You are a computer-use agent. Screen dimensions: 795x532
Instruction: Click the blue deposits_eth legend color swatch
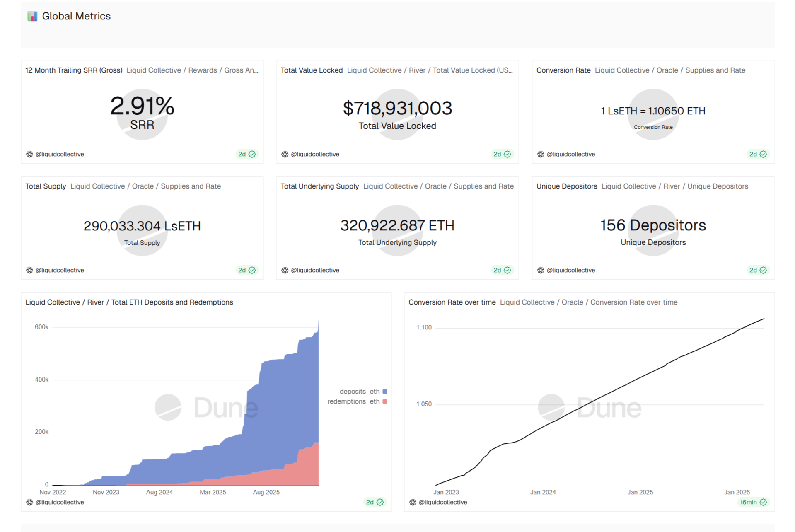click(x=384, y=391)
